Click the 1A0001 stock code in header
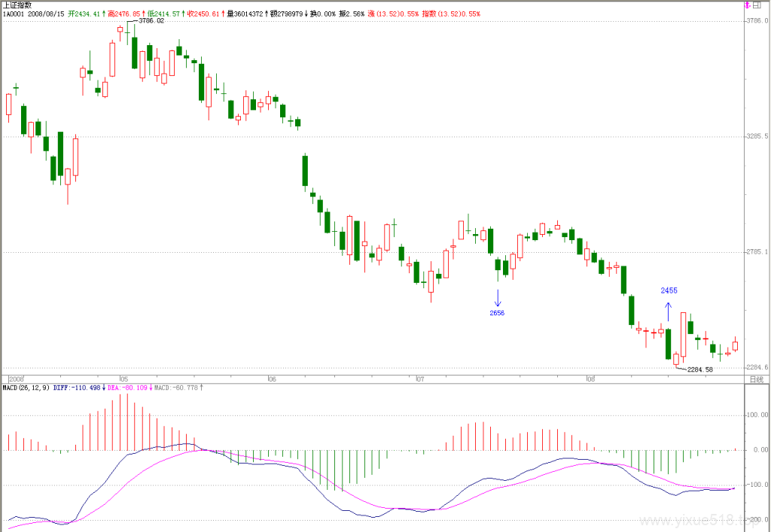The width and height of the screenshot is (771, 532). click(13, 14)
